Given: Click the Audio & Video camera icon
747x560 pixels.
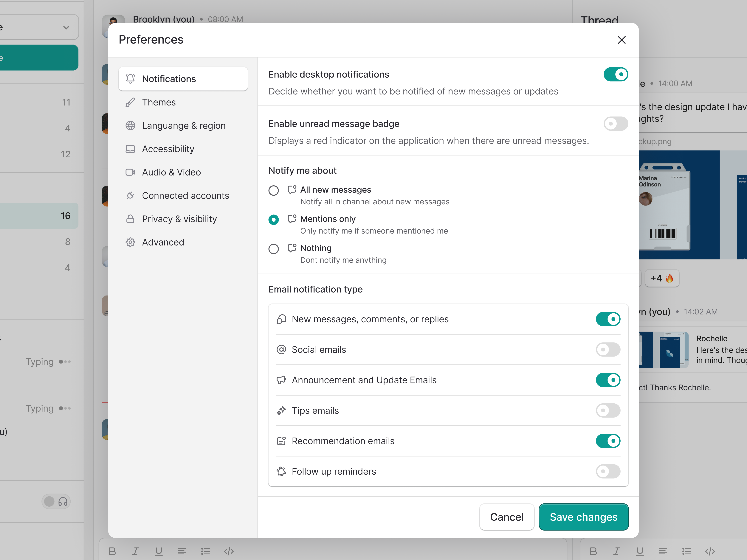Looking at the screenshot, I should point(130,172).
